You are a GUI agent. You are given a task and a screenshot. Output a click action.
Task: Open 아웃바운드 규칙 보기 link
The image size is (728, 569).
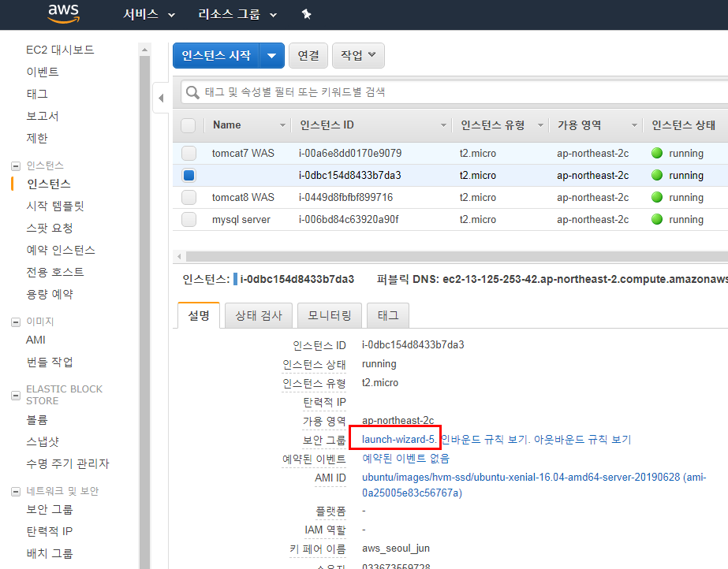(x=582, y=440)
